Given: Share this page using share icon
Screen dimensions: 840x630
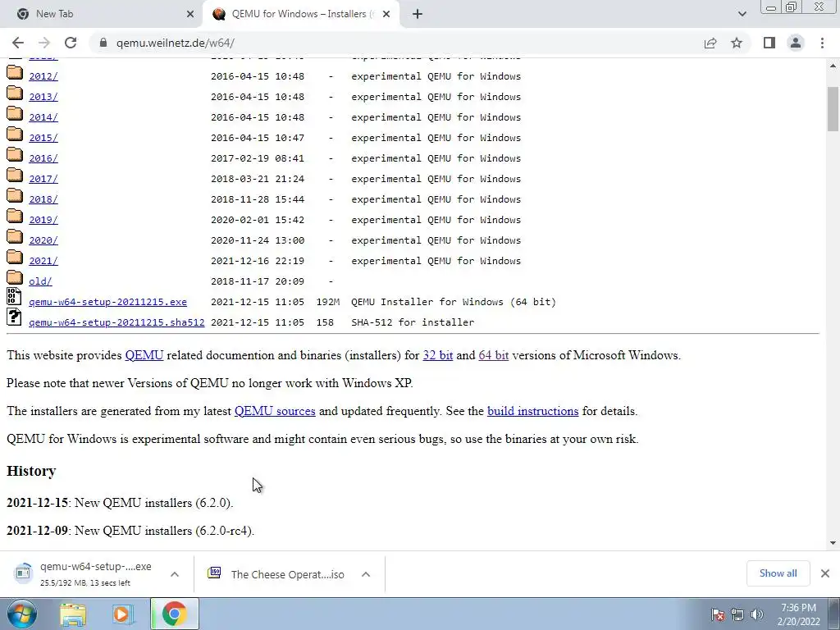Looking at the screenshot, I should (x=710, y=43).
